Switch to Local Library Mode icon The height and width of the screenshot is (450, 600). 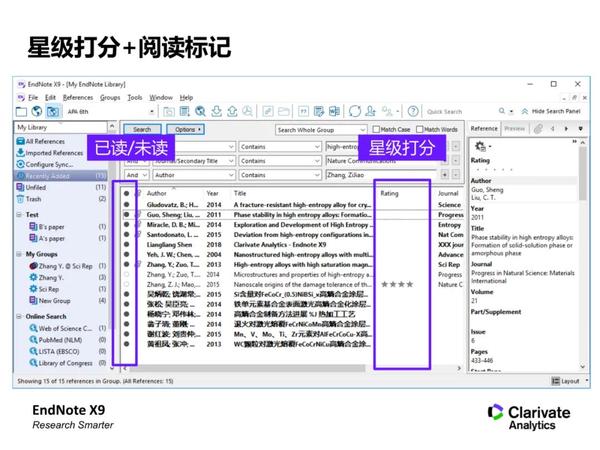click(21, 111)
